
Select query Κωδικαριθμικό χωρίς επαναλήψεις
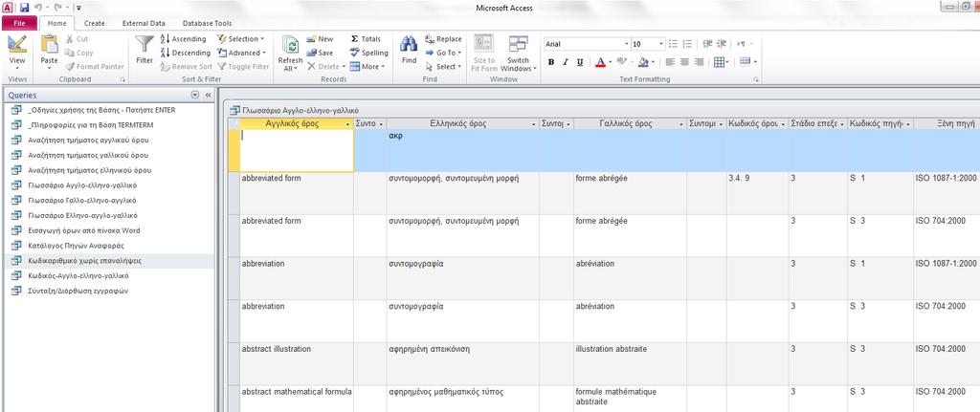tap(84, 260)
